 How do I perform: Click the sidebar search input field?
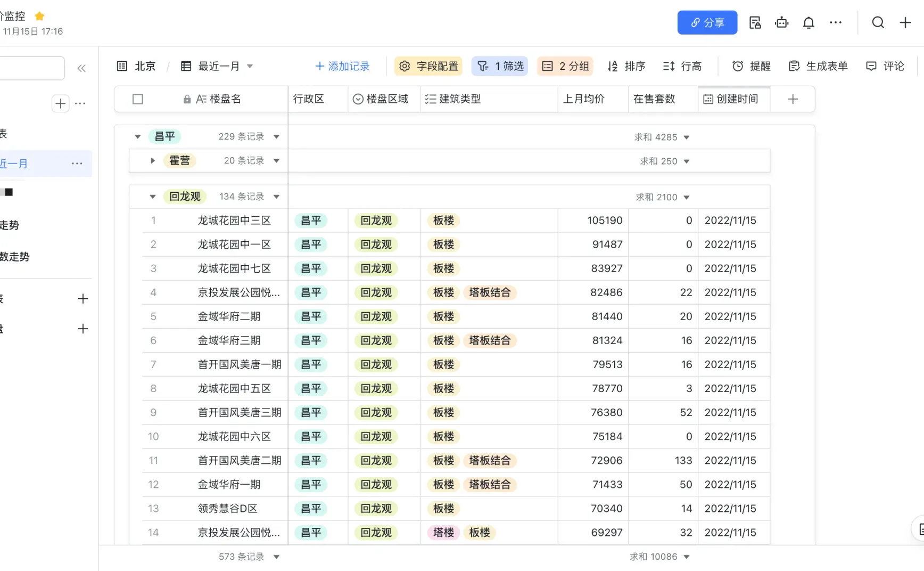(32, 68)
